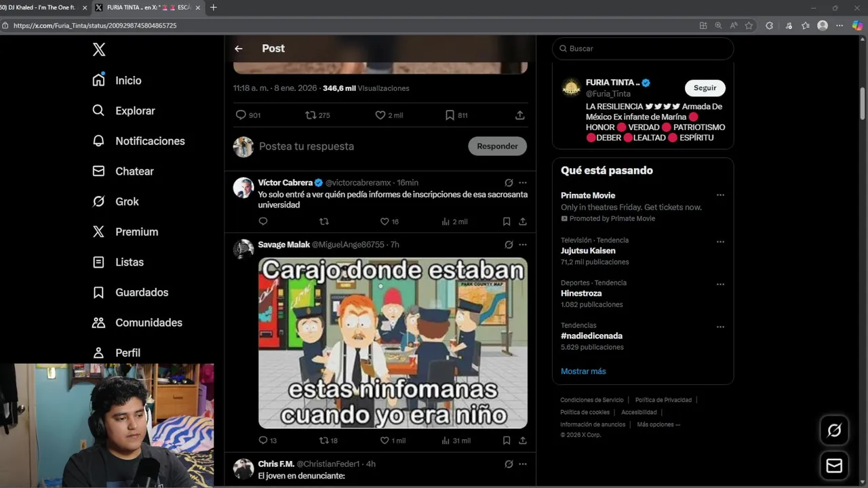Open more options for Hinestroza trend
Screen dimensions: 868x488
720,285
